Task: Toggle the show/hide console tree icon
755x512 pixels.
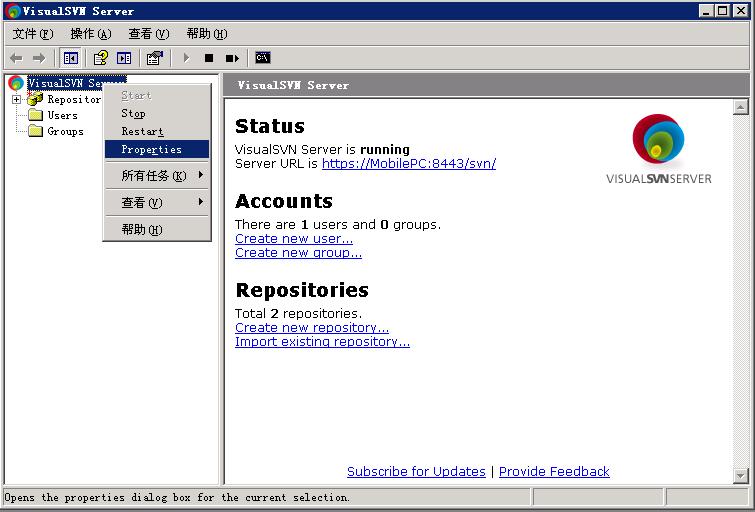Action: pos(71,58)
